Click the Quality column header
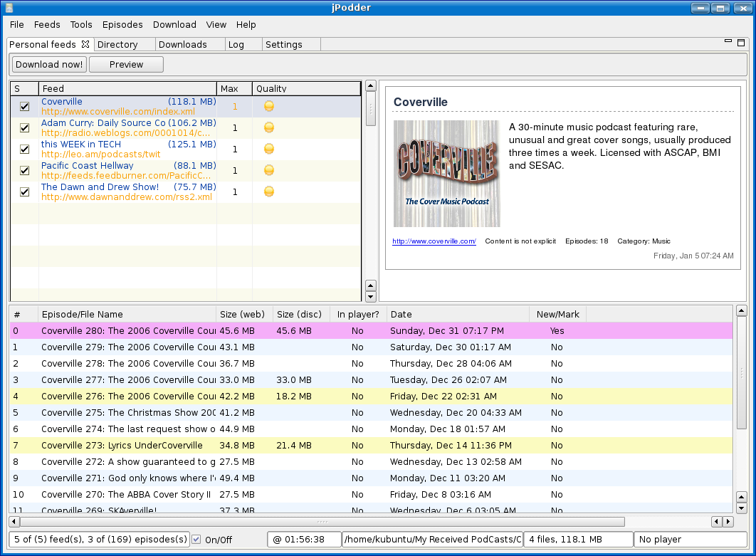Image resolution: width=756 pixels, height=556 pixels. click(x=306, y=89)
